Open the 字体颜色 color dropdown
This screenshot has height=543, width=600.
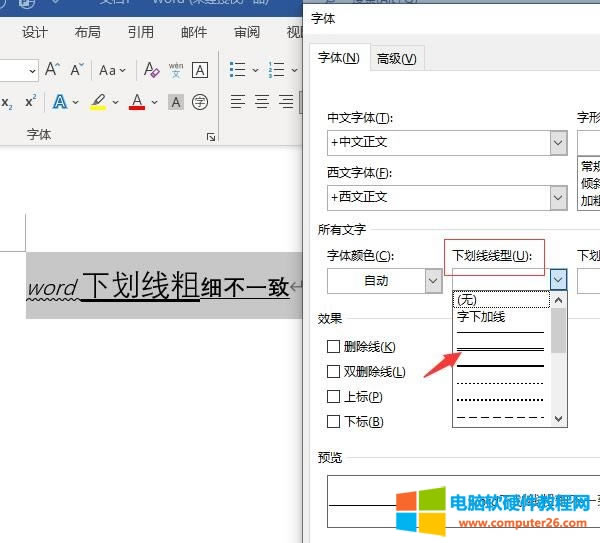tap(432, 281)
